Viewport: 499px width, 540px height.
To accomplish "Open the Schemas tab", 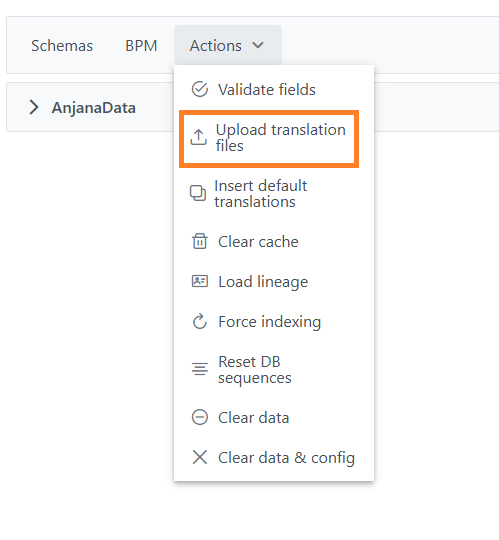I will pyautogui.click(x=62, y=45).
